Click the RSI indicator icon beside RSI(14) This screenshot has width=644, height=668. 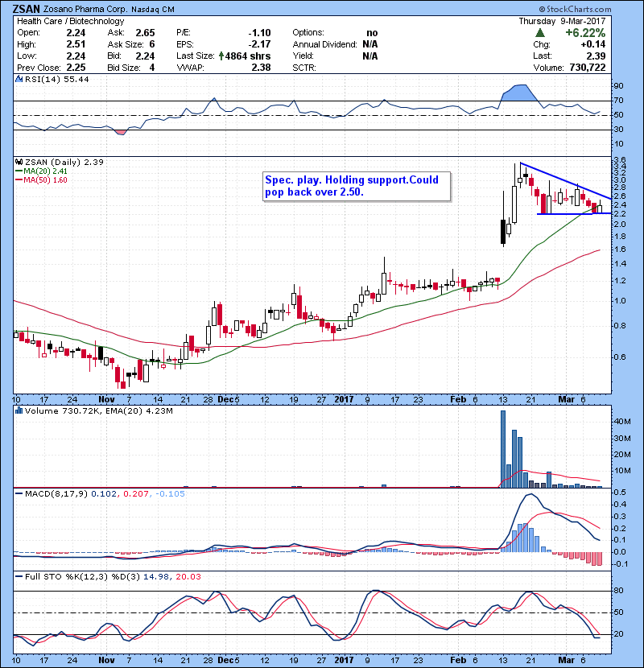(x=19, y=79)
